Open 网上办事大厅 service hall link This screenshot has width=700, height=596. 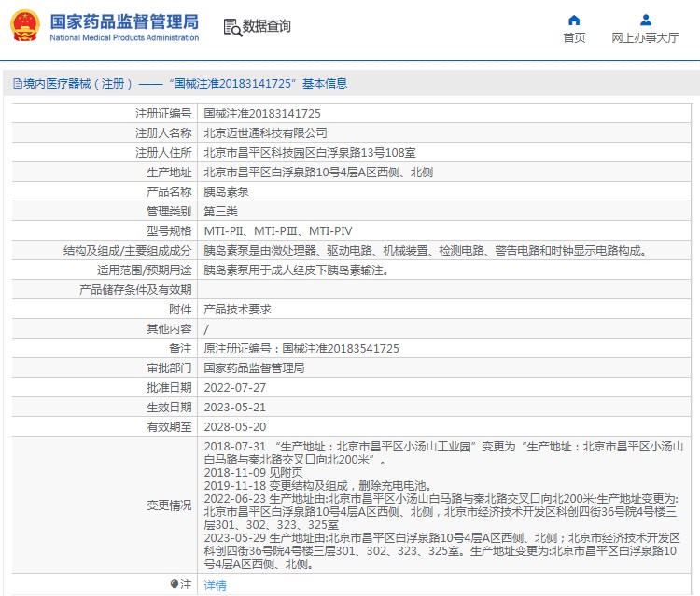pyautogui.click(x=645, y=38)
